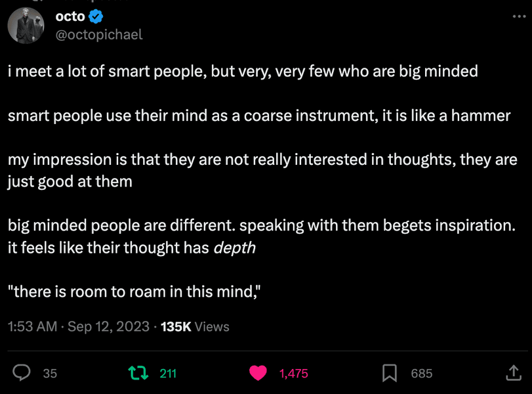Click the reply count 35
532x394 pixels.
(x=50, y=373)
